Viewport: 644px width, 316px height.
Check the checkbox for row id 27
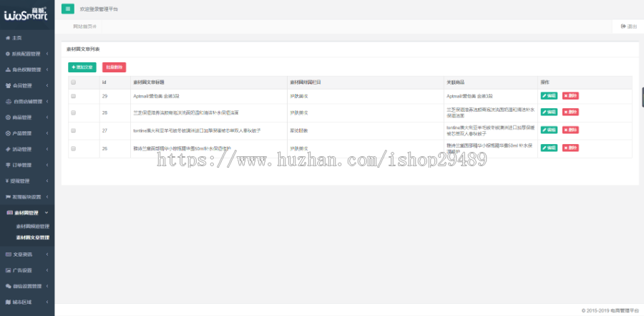coord(74,130)
